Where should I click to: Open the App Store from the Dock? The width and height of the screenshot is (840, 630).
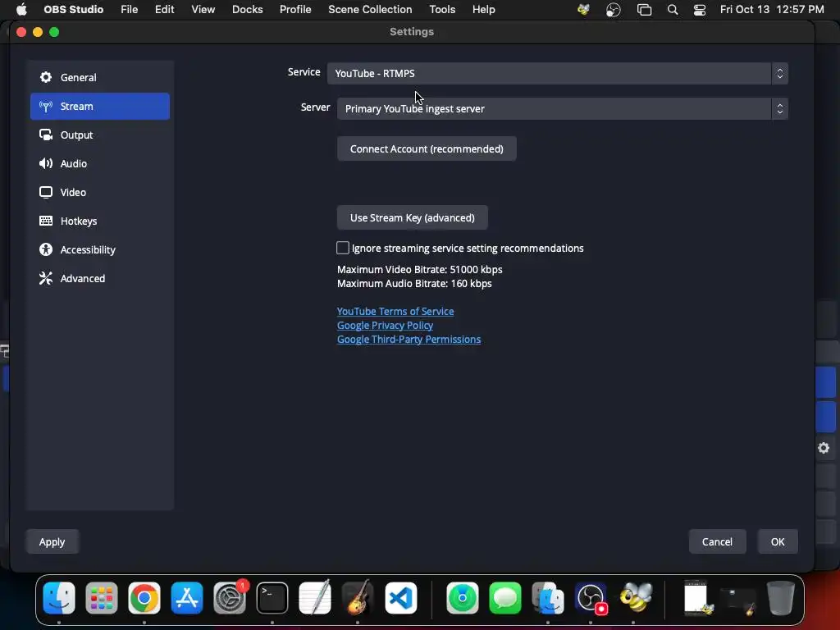187,597
